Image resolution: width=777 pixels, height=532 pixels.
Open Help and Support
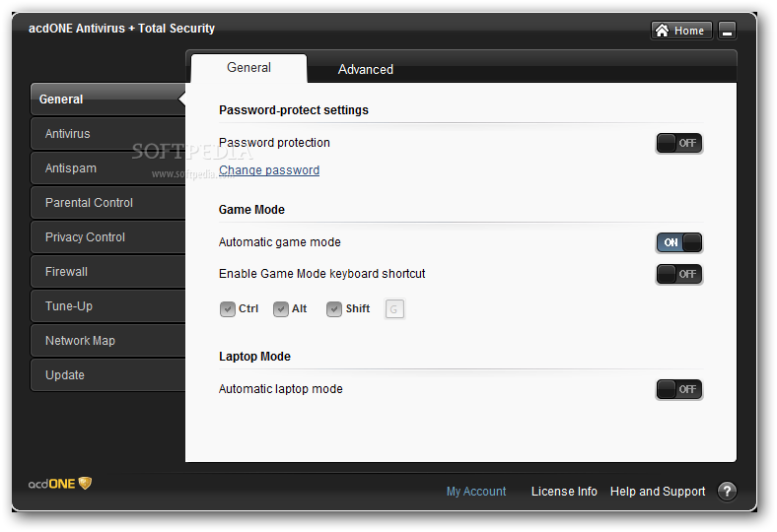point(658,492)
